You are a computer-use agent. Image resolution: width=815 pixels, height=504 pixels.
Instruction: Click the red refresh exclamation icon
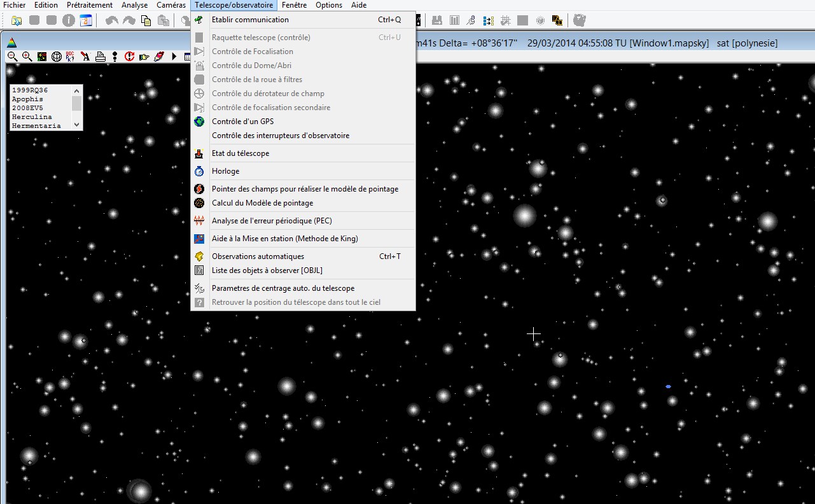pyautogui.click(x=129, y=57)
